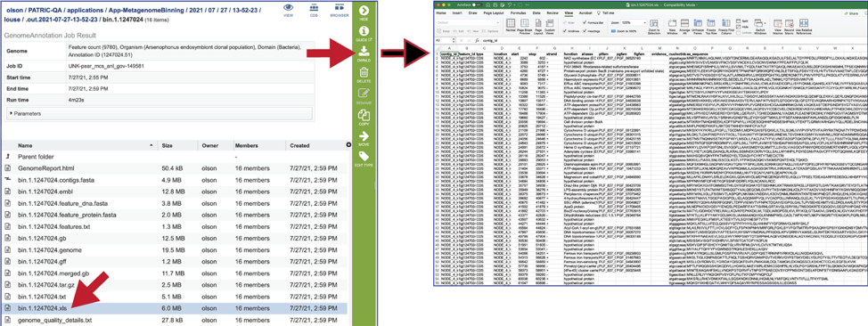Click Arrange All in Excel ribbon
This screenshot has width=868, height=326.
pyautogui.click(x=684, y=27)
